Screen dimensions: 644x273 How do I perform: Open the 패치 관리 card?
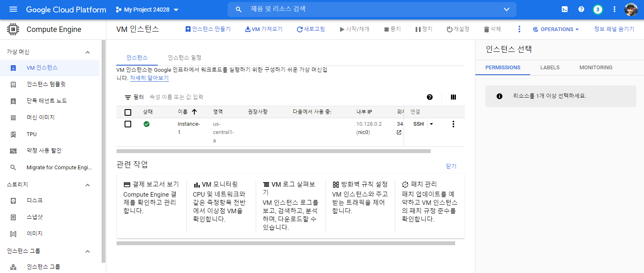coord(430,202)
